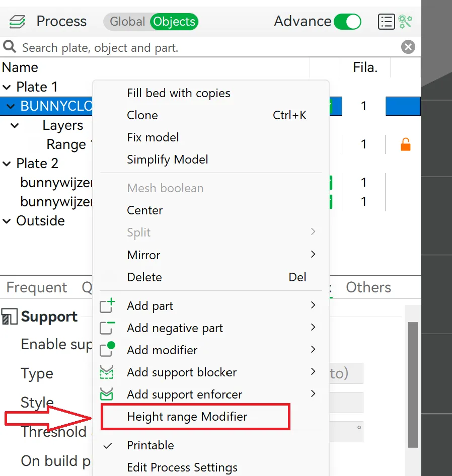Click the settings panel vertical scrollbar
The height and width of the screenshot is (476, 452).
413,384
